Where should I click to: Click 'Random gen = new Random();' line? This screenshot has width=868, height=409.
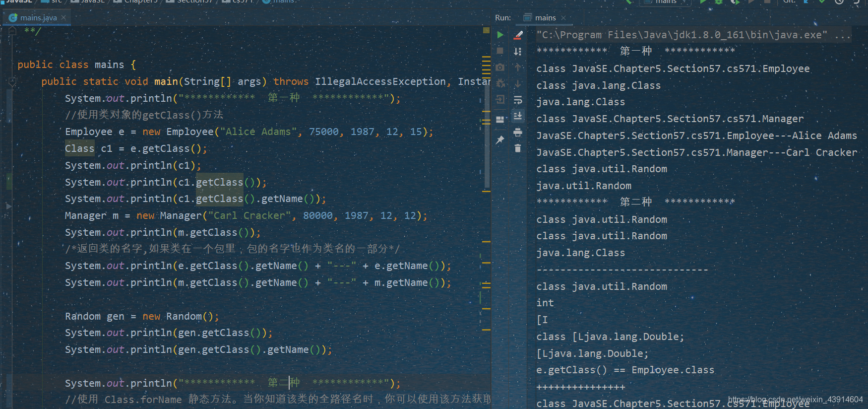point(142,316)
